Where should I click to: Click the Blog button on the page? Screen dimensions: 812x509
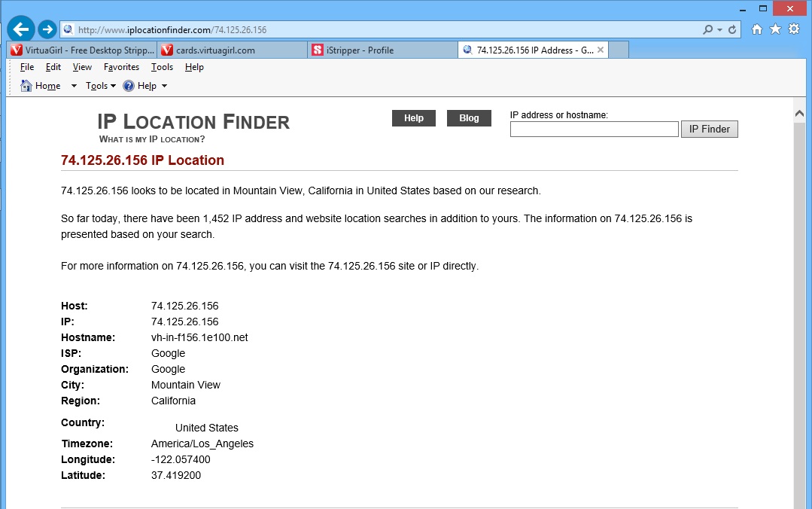(x=469, y=118)
